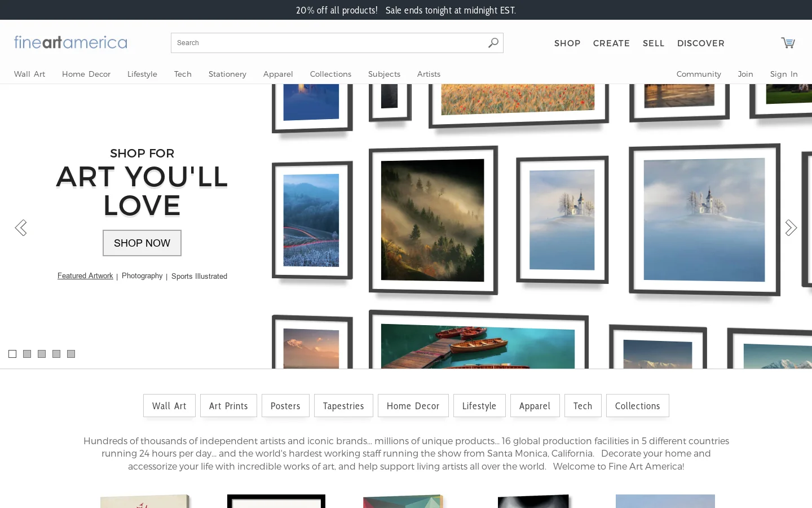This screenshot has width=812, height=508.
Task: Click the Fine Art America logo
Action: click(x=70, y=42)
